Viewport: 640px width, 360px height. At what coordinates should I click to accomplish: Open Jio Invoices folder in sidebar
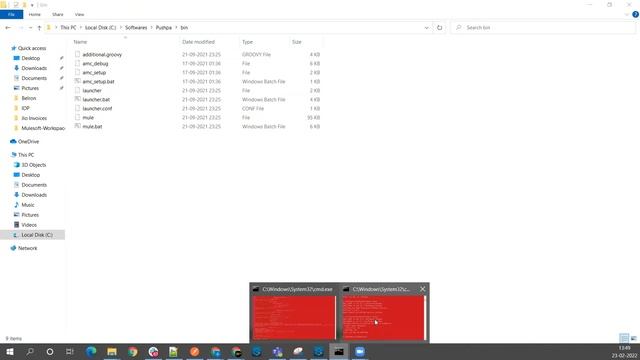pos(34,118)
